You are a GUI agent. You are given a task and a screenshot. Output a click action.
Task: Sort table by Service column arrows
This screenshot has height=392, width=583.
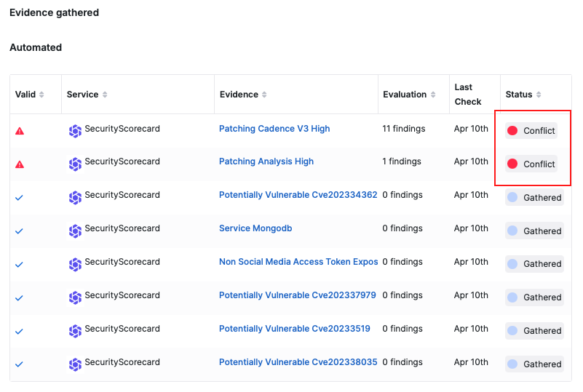click(x=105, y=95)
